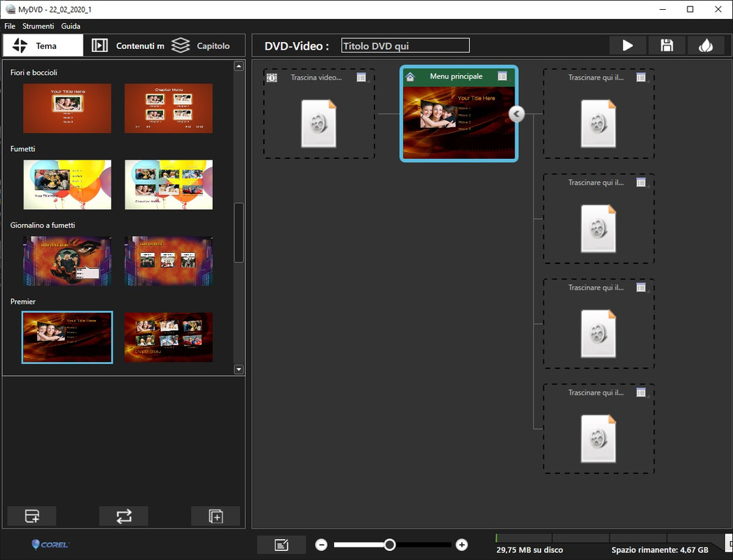The image size is (733, 560).
Task: Collapse Menu principale branch with arrow
Action: pos(517,113)
